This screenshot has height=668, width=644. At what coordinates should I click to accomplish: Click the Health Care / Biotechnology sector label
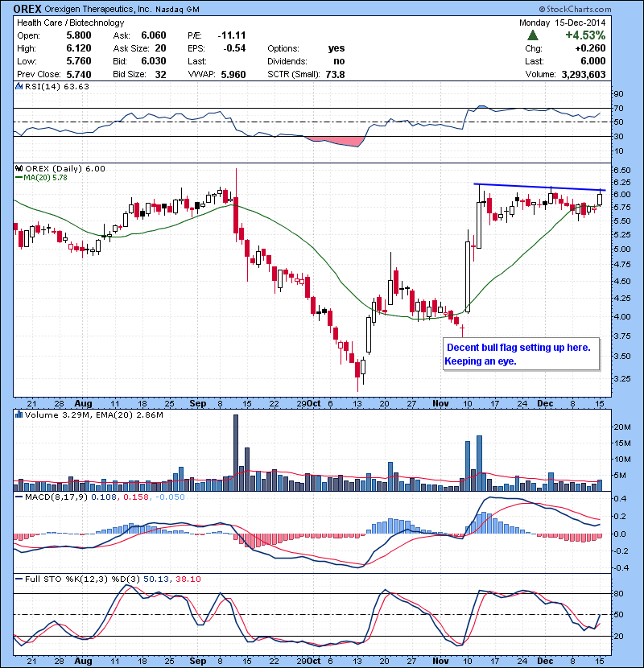pos(70,23)
